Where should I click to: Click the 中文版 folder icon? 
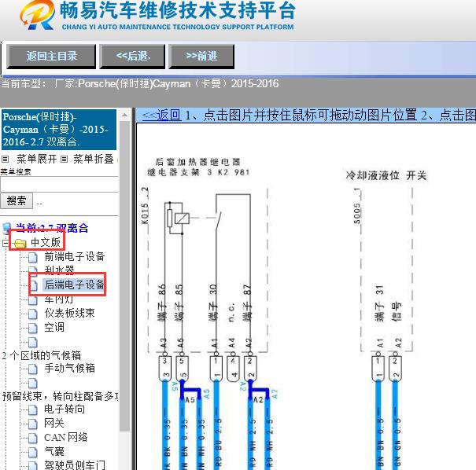(x=20, y=243)
